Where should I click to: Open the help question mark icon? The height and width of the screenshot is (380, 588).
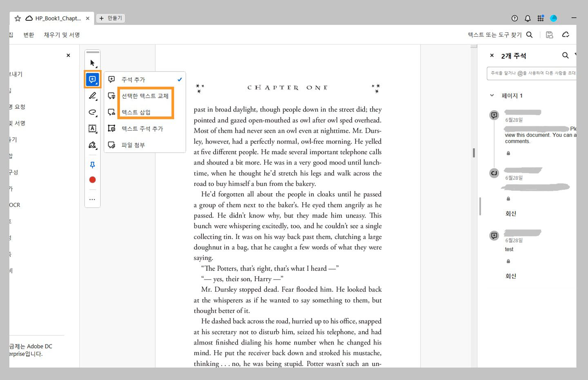(x=514, y=18)
